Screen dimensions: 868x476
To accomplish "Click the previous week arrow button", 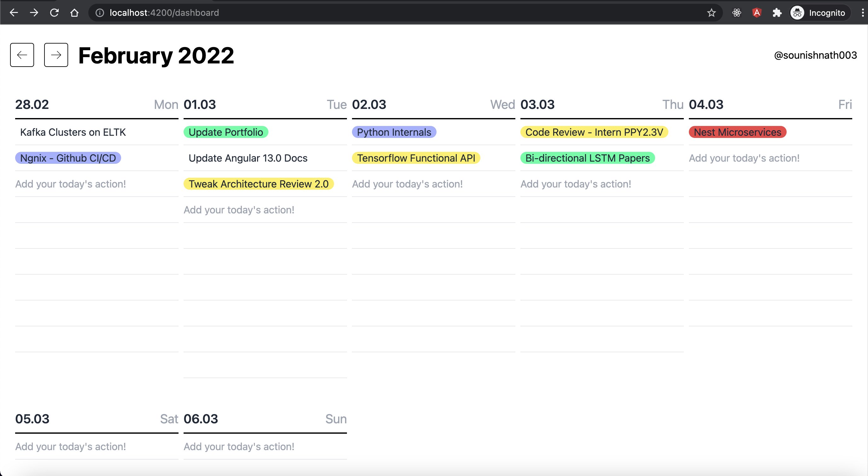I will 22,55.
